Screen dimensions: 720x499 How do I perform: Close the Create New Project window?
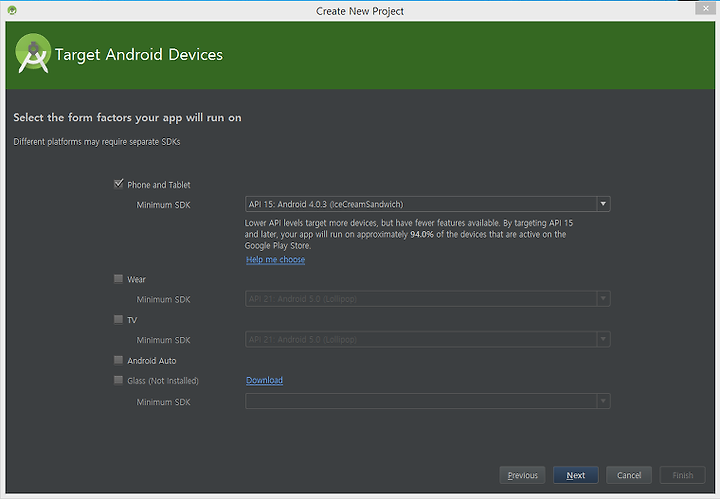[706, 8]
